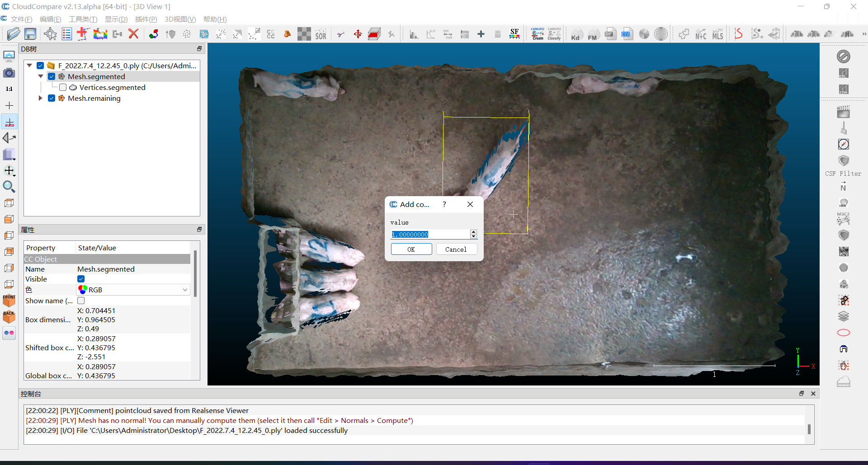Select the Mesh.remaining tree item
Viewport: 868px width, 465px height.
(94, 98)
